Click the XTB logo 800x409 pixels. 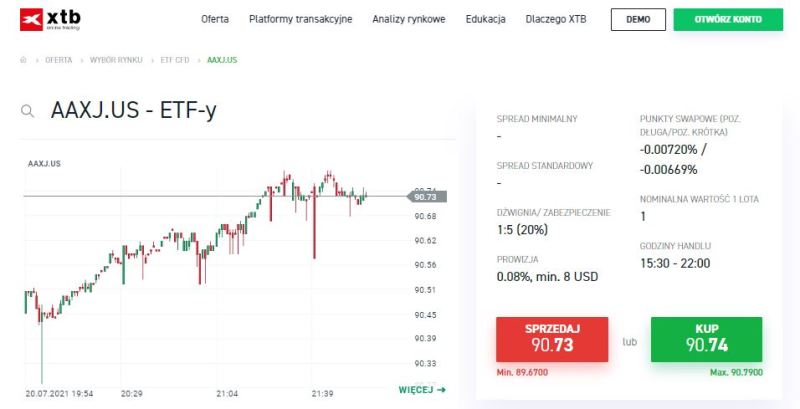(x=51, y=19)
